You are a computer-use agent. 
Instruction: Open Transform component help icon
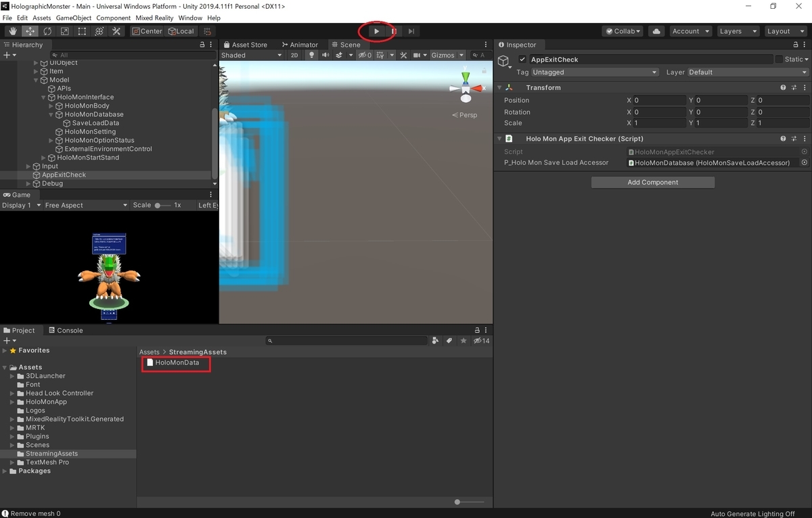(783, 88)
